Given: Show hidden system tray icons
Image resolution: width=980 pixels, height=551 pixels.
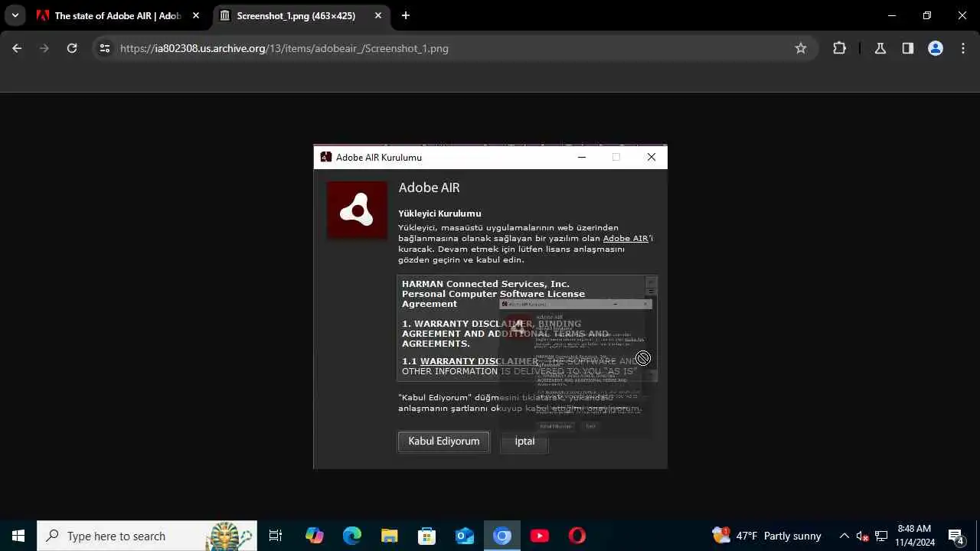Looking at the screenshot, I should (844, 536).
